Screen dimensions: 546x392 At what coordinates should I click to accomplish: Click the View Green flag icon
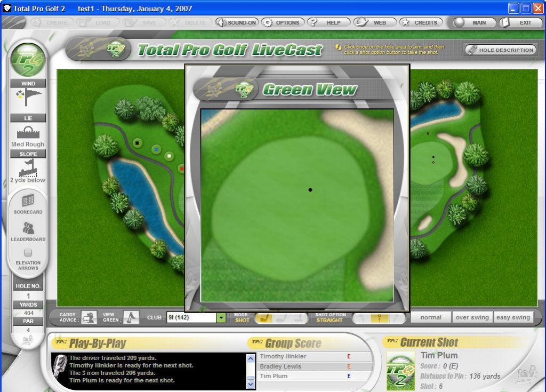click(x=131, y=317)
